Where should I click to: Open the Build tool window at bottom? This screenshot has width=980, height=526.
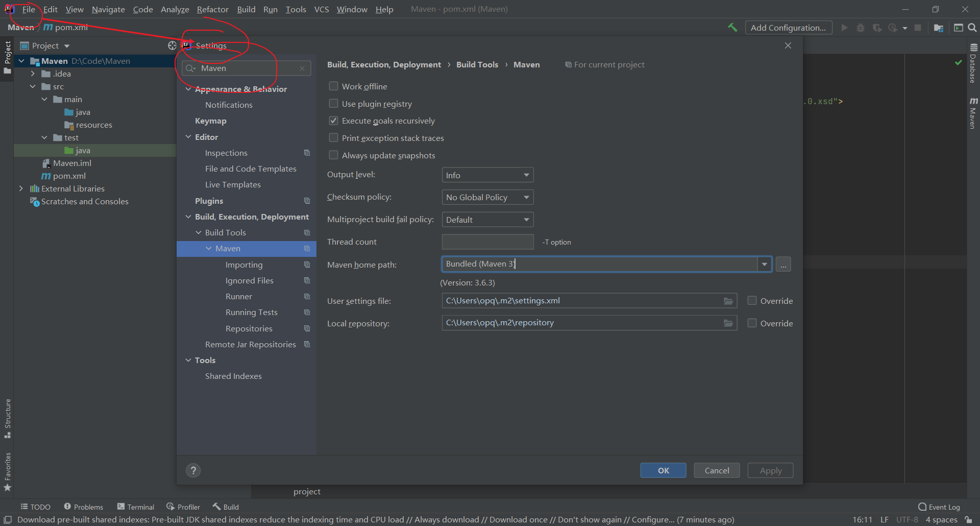(226, 507)
